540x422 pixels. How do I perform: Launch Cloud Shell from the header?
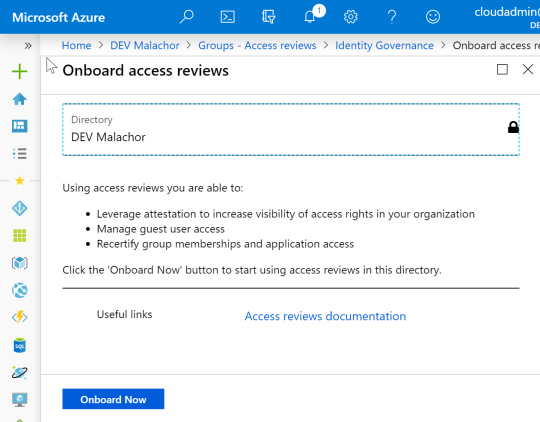pyautogui.click(x=228, y=17)
